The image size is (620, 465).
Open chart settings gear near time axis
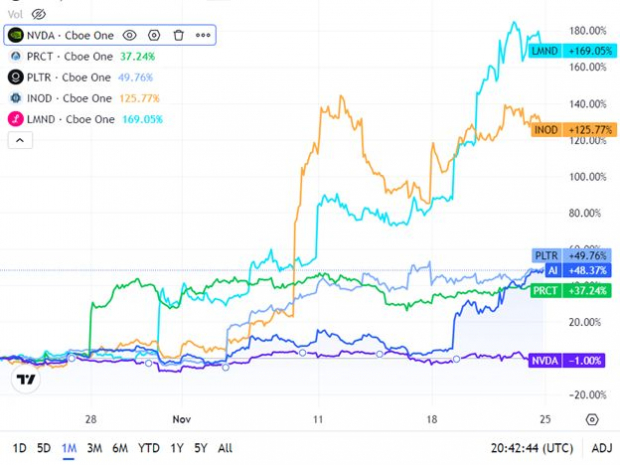(592, 419)
